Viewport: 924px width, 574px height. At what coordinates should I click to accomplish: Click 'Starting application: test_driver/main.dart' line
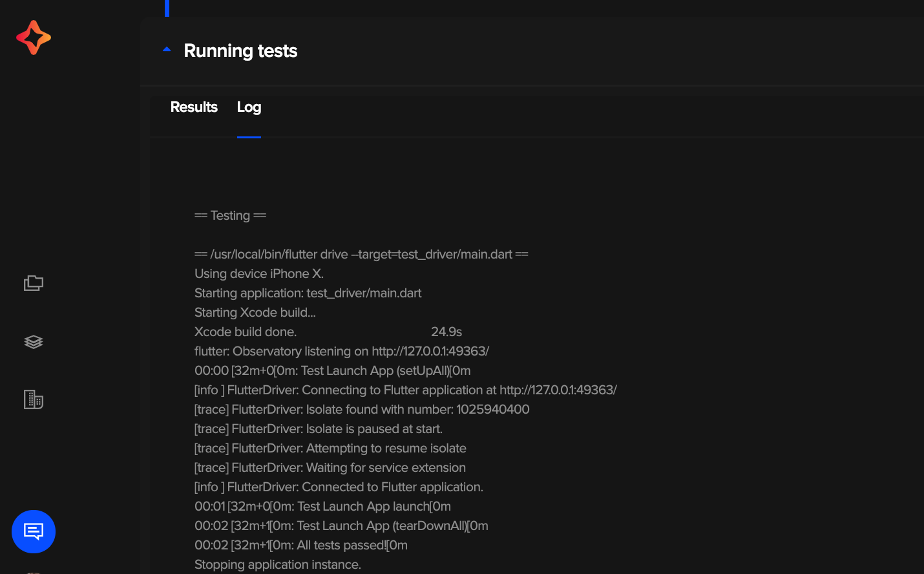[308, 293]
